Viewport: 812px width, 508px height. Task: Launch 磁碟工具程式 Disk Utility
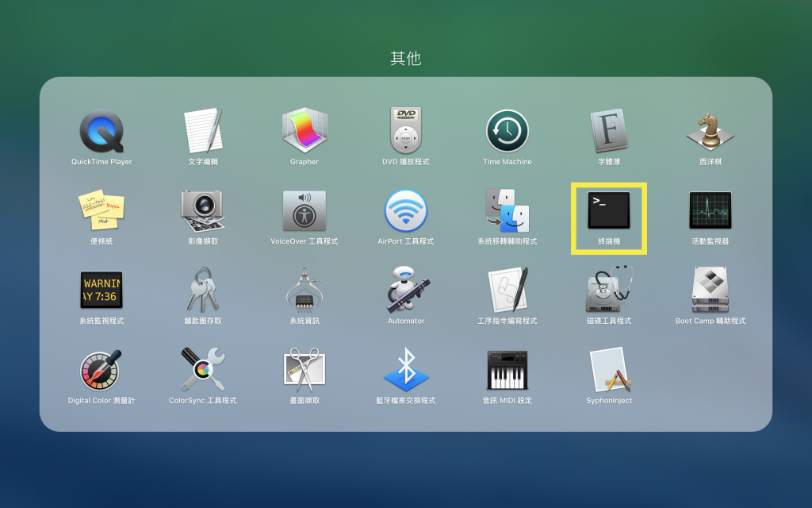(609, 289)
